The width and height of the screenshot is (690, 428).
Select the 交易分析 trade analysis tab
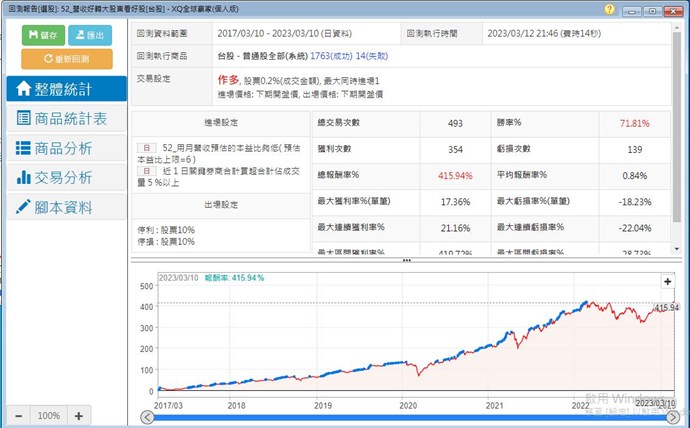(x=66, y=178)
